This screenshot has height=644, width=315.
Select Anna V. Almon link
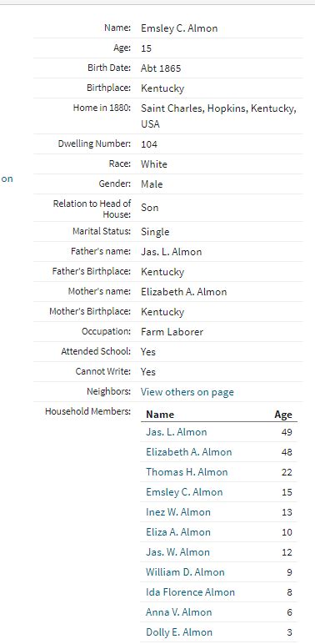179,612
